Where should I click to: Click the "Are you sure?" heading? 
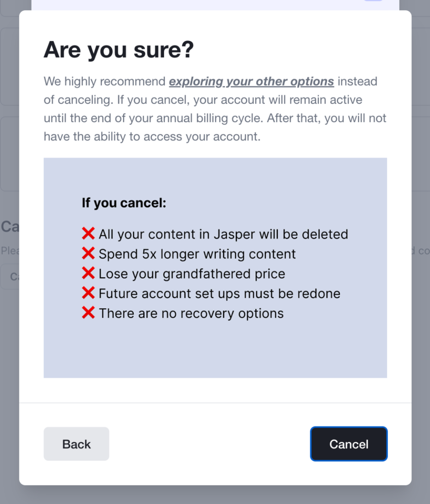119,50
